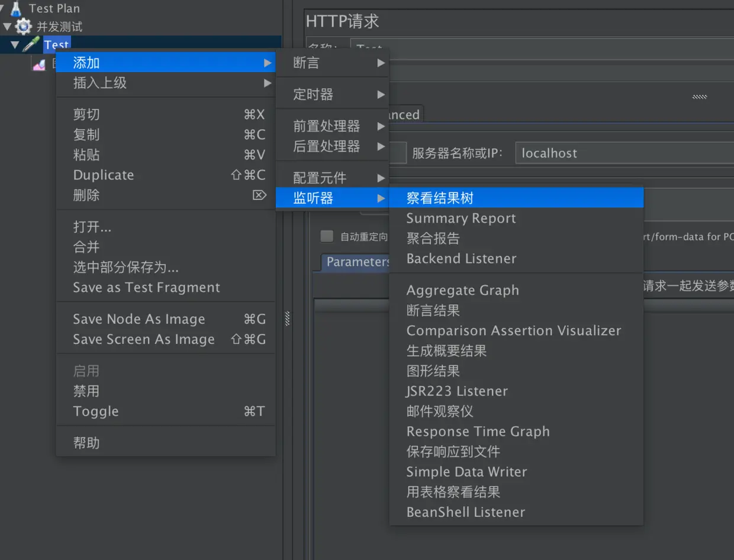Choose 打开... from the context menu

(x=166, y=227)
